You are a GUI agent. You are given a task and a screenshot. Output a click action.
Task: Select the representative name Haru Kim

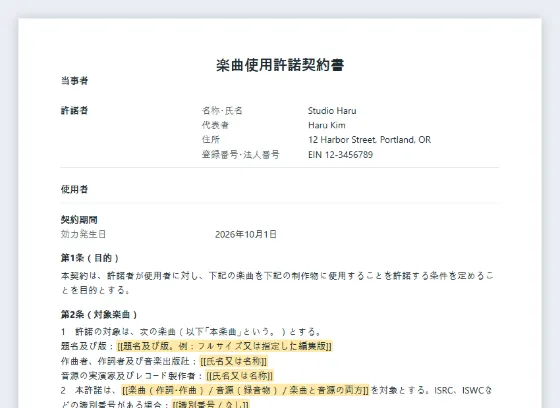pos(327,125)
